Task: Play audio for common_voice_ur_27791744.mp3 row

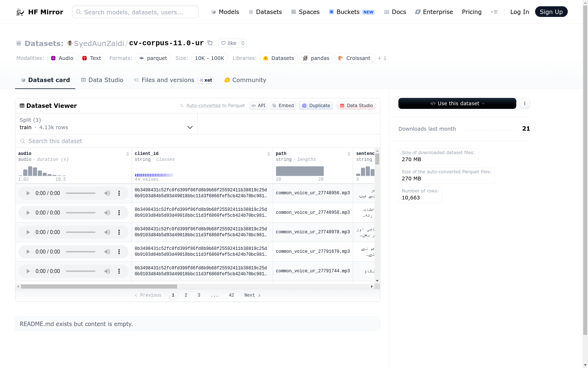Action: [x=28, y=271]
